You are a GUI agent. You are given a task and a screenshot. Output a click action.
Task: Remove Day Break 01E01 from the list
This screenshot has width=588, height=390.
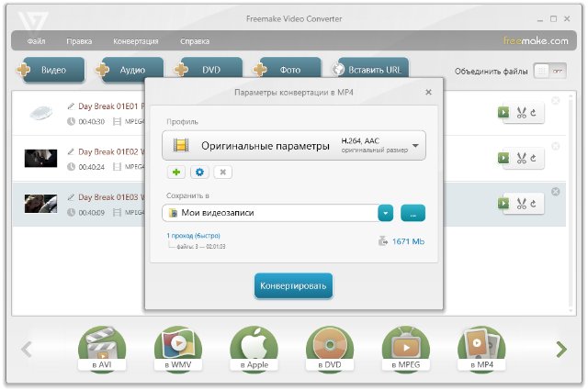click(555, 100)
